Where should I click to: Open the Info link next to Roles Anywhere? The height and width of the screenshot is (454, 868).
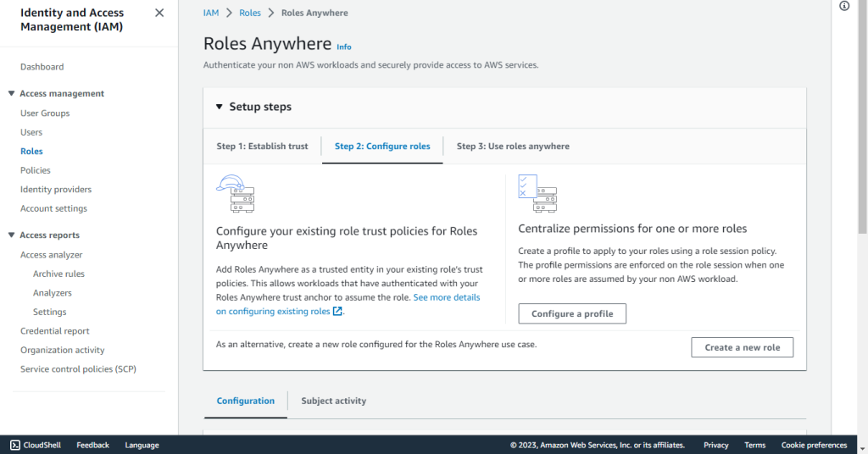344,47
